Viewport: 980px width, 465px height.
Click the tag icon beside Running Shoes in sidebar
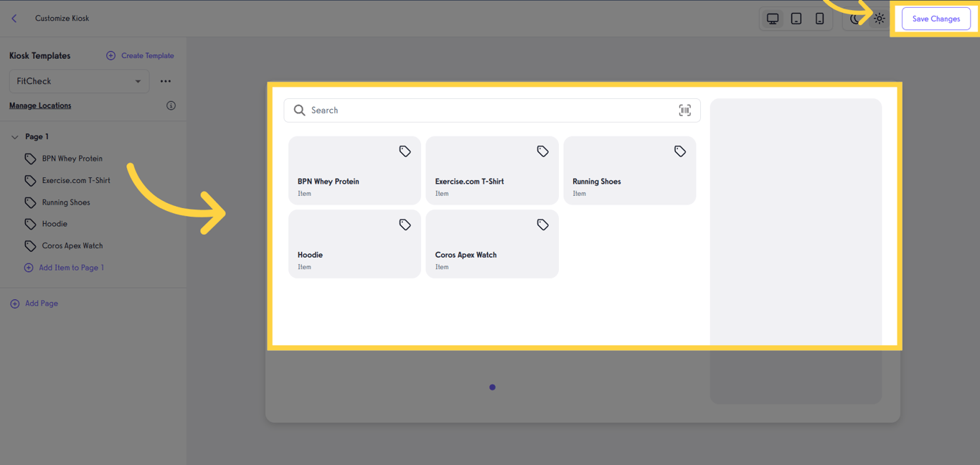[x=29, y=202]
